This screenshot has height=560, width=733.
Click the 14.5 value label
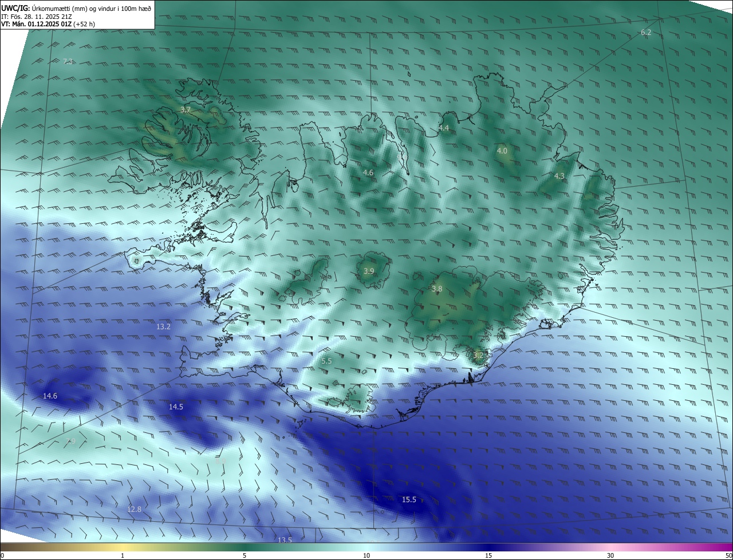[176, 407]
